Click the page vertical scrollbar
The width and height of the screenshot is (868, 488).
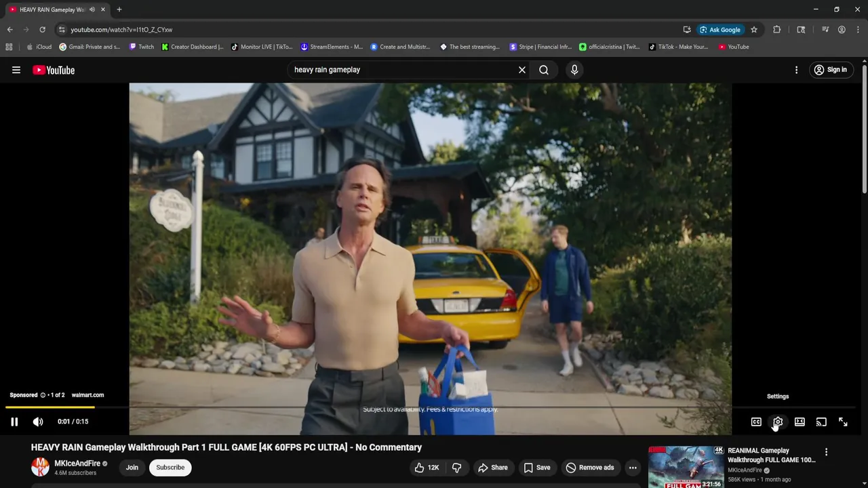(865, 129)
